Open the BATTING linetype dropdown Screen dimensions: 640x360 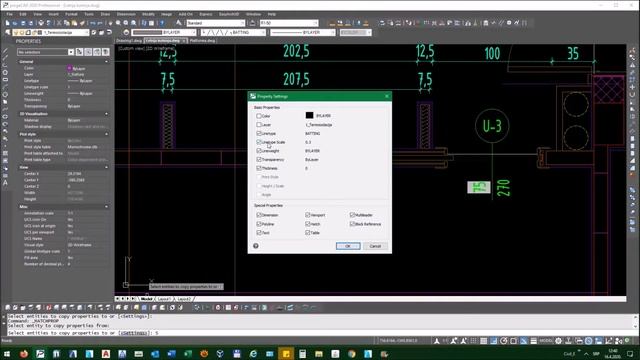click(233, 32)
